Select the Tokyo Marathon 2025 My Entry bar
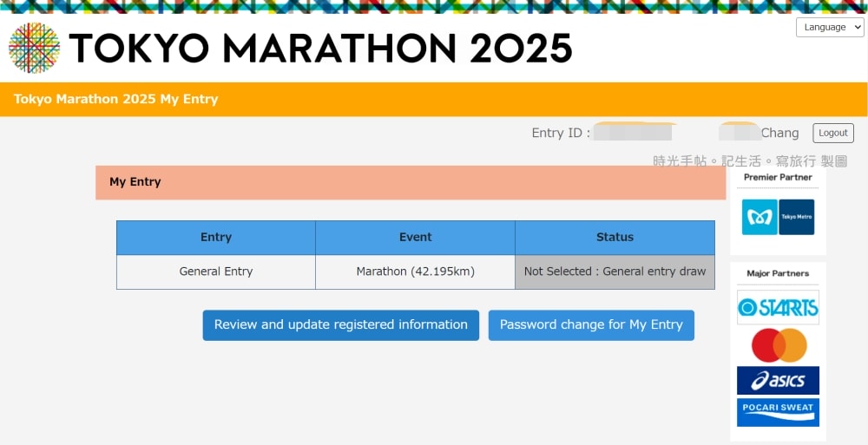 (x=115, y=99)
